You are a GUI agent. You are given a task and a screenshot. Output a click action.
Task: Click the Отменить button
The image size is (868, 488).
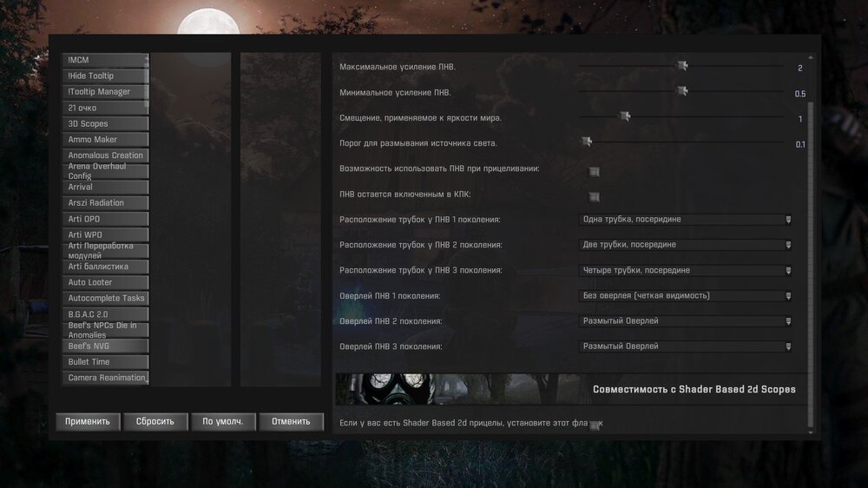tap(291, 421)
